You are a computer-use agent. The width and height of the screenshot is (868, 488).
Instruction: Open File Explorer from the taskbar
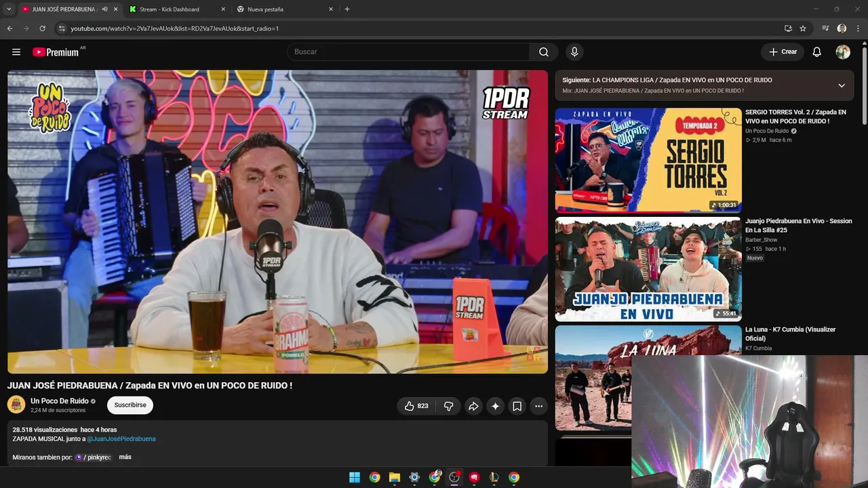[x=395, y=477]
